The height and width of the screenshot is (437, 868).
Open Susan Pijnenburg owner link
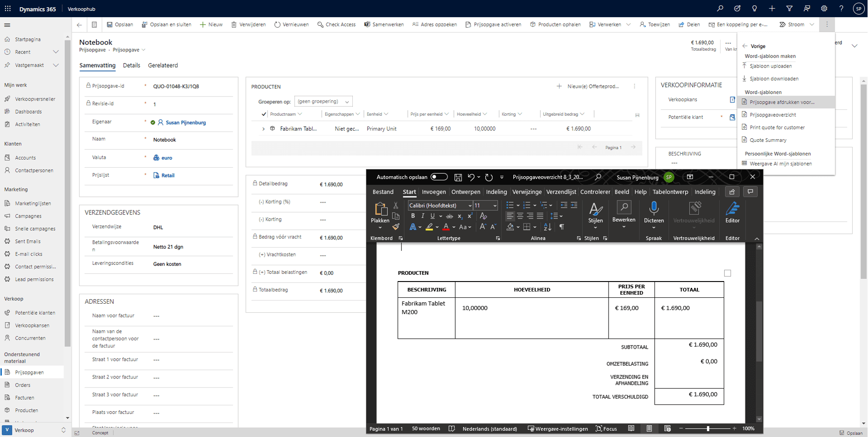coord(185,122)
